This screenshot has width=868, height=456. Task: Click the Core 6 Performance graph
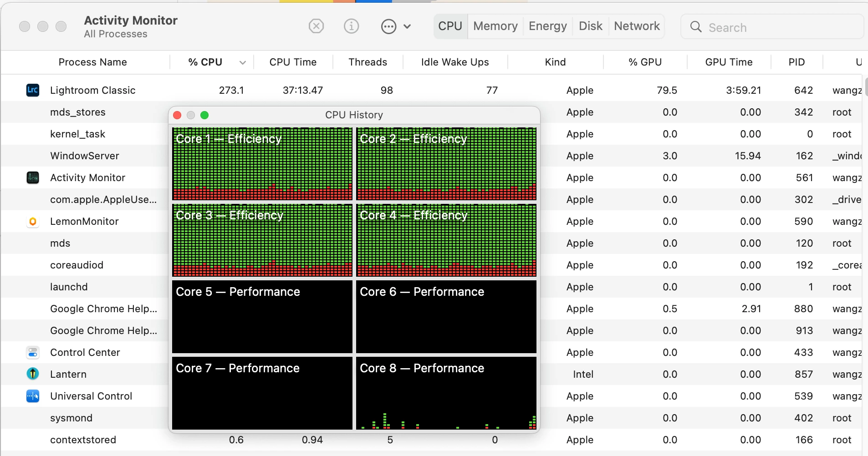(446, 317)
